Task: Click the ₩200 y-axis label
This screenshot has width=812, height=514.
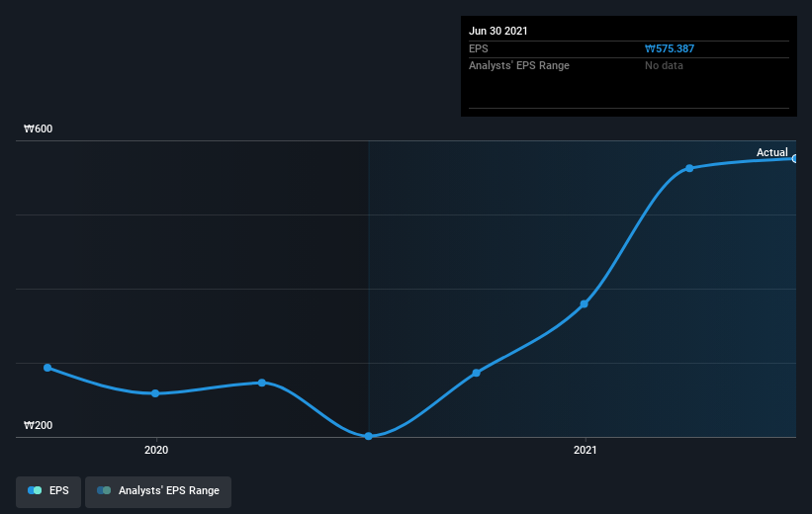Action: click(39, 425)
